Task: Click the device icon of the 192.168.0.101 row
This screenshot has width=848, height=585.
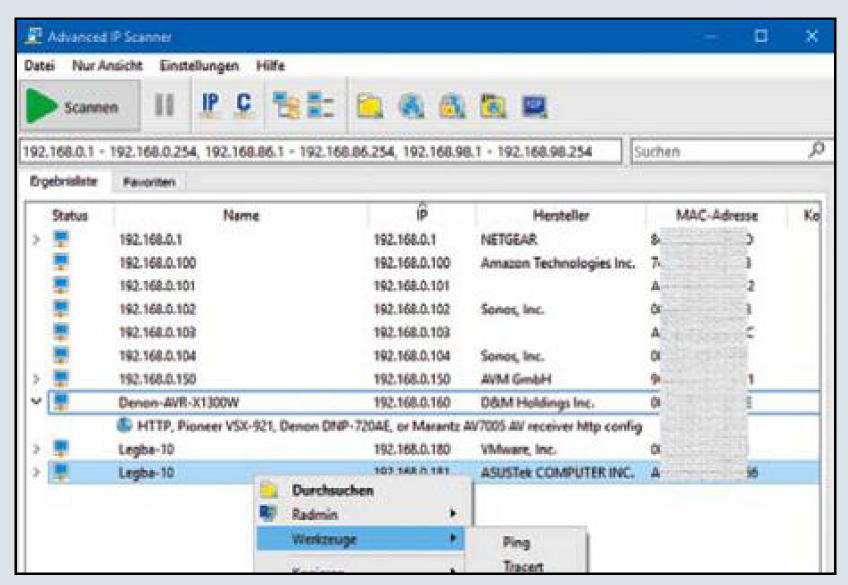Action: [x=61, y=285]
